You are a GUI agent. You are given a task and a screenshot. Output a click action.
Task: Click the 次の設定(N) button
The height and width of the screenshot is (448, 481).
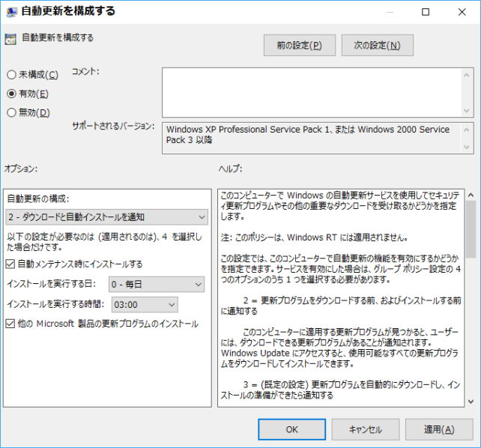pyautogui.click(x=378, y=46)
